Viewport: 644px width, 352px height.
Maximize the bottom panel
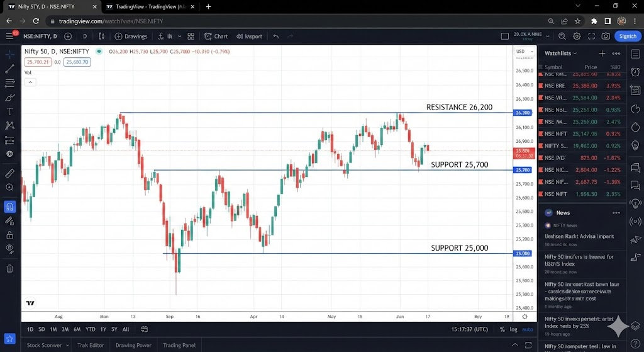point(528,345)
